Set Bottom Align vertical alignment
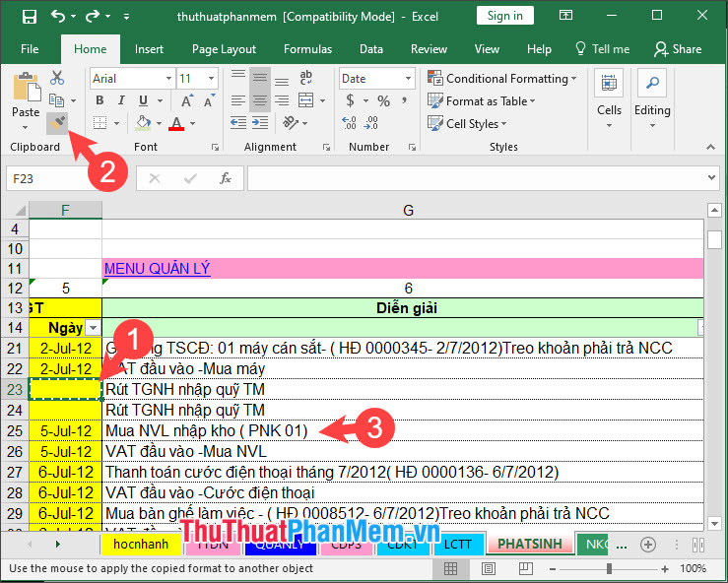The width and height of the screenshot is (728, 583). point(282,81)
